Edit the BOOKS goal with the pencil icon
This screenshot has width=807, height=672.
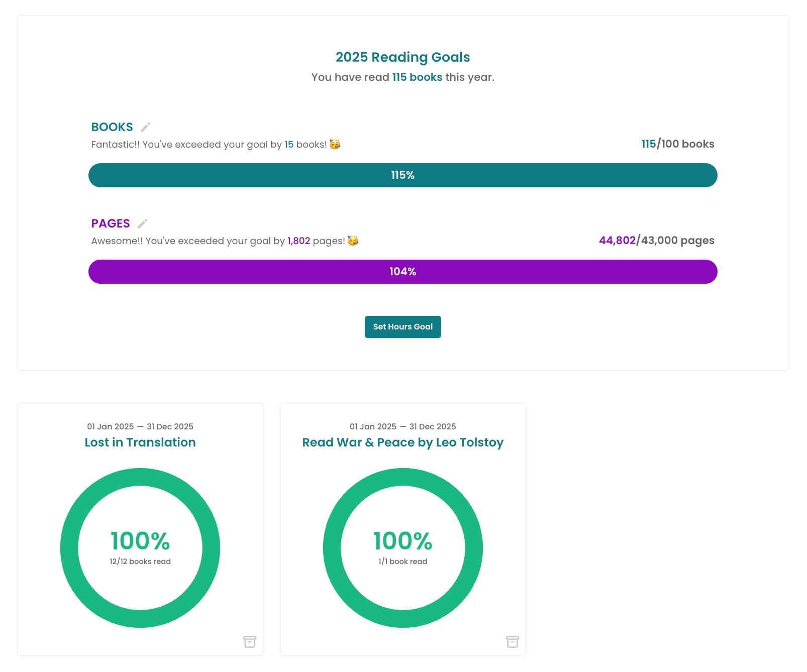(x=145, y=127)
